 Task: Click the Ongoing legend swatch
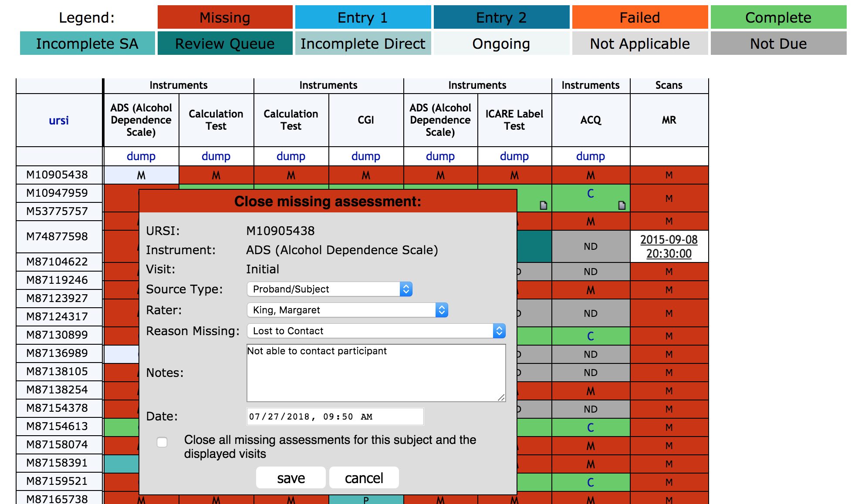(502, 44)
